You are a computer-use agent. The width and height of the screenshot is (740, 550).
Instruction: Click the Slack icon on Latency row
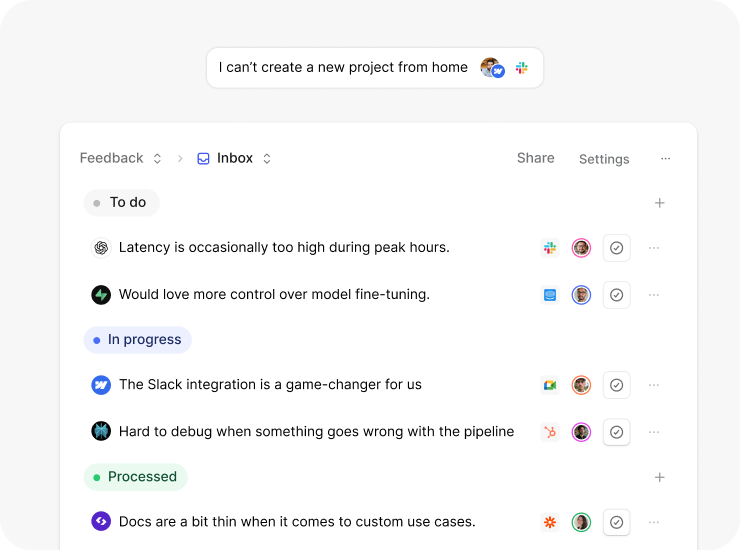tap(549, 248)
